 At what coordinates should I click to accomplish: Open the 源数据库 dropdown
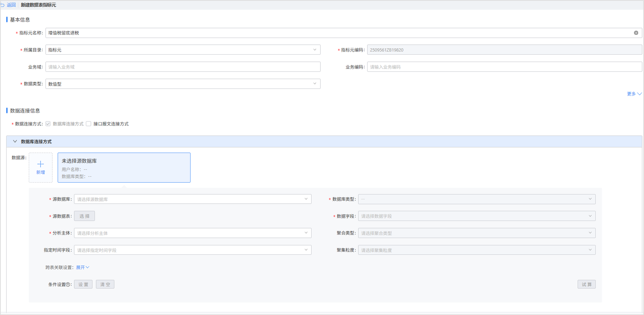[x=192, y=199]
